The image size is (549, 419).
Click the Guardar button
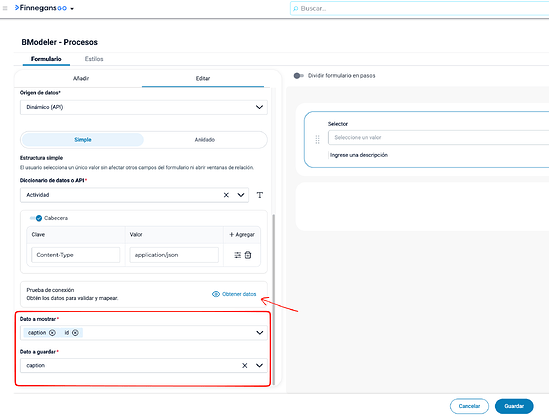pos(514,406)
